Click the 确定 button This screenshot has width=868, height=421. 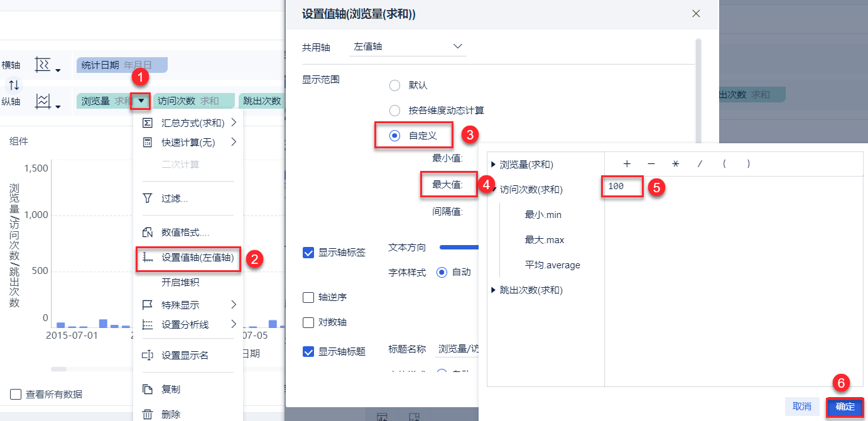coord(845,407)
